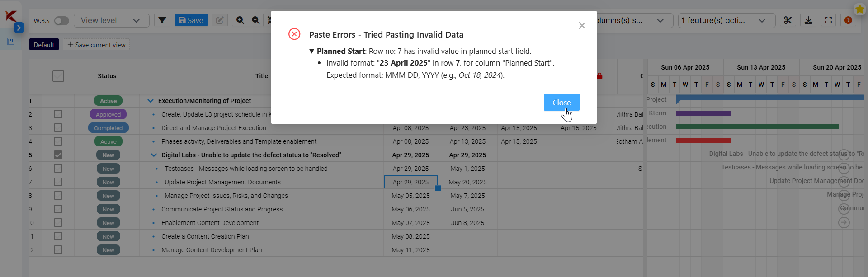Open the board icon in left sidebar

[11, 42]
